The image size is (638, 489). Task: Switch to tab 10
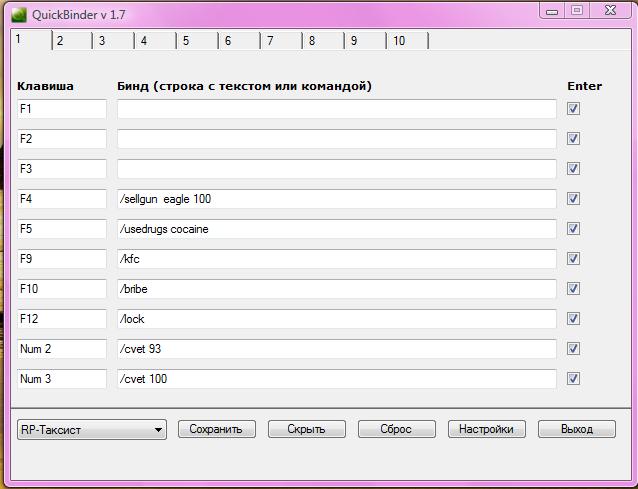pyautogui.click(x=407, y=41)
